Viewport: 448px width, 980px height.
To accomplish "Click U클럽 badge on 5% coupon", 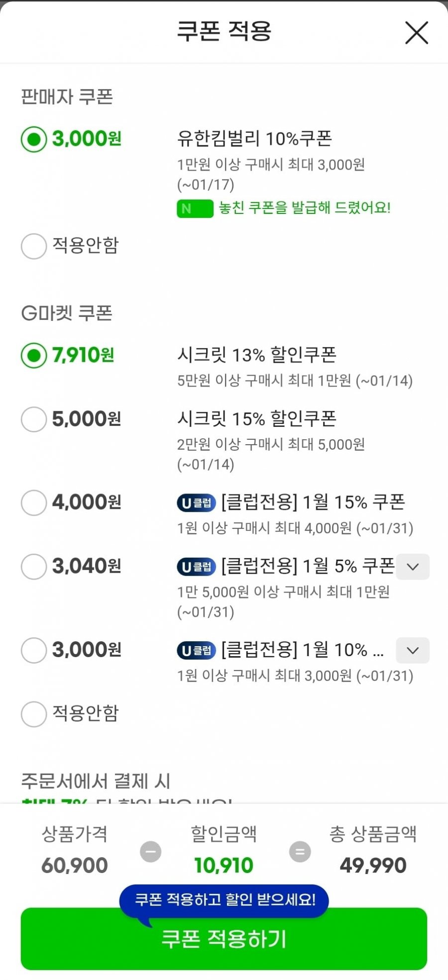I will click(196, 567).
